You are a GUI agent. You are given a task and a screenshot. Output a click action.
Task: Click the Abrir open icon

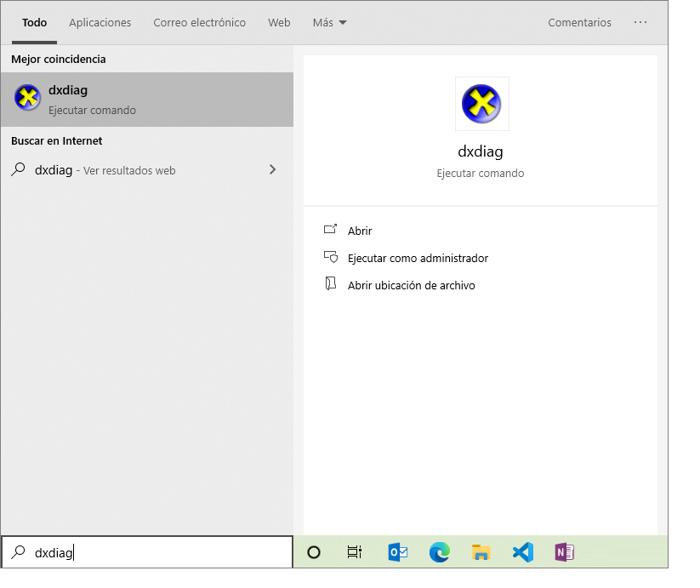(x=330, y=230)
